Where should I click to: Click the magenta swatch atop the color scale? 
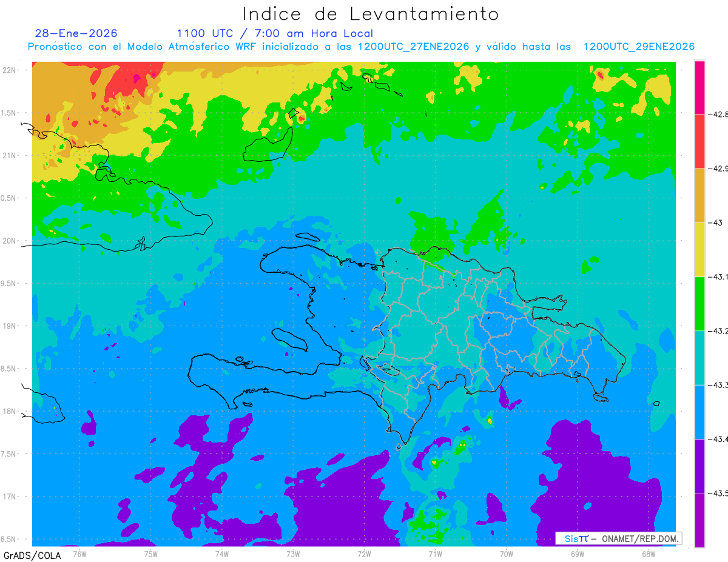(699, 87)
